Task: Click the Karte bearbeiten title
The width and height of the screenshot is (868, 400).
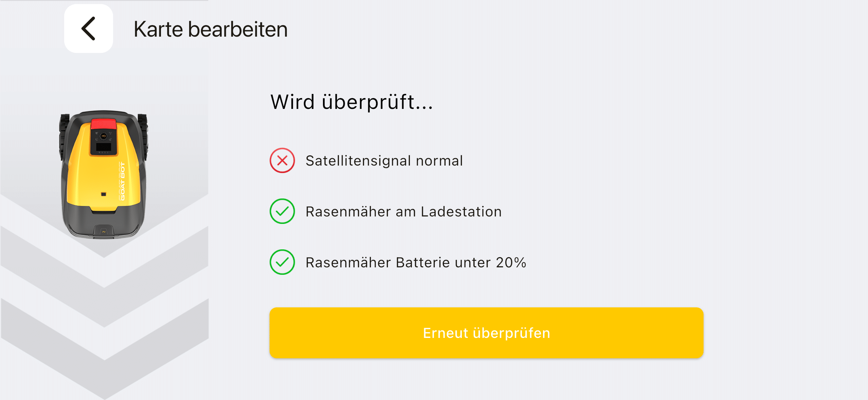Action: click(211, 29)
